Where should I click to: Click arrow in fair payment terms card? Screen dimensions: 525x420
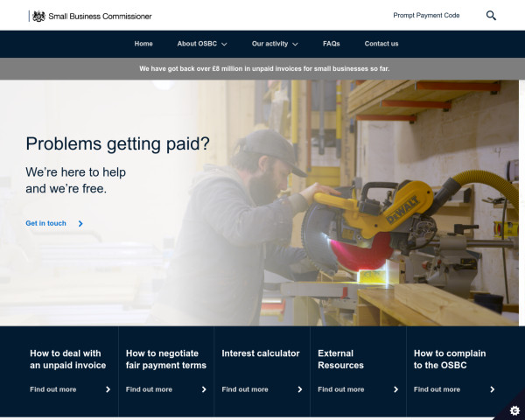pyautogui.click(x=204, y=389)
